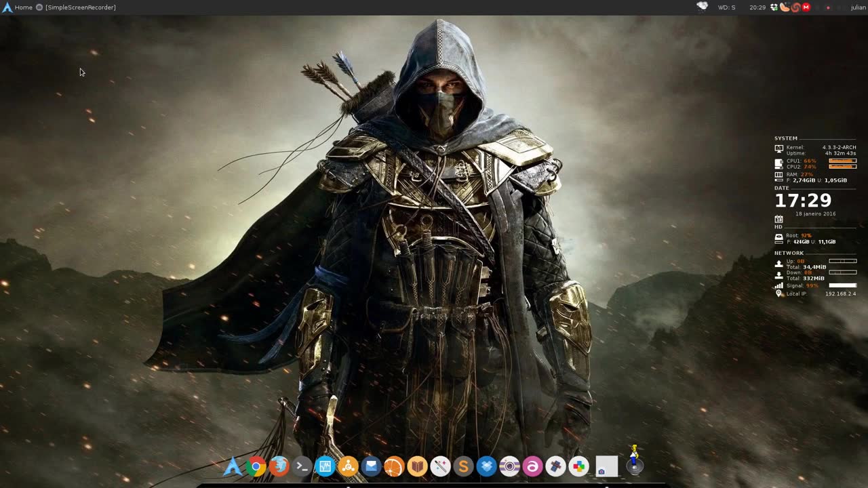The image size is (868, 488).
Task: Open the blue system monitor dock icon
Action: point(325,466)
